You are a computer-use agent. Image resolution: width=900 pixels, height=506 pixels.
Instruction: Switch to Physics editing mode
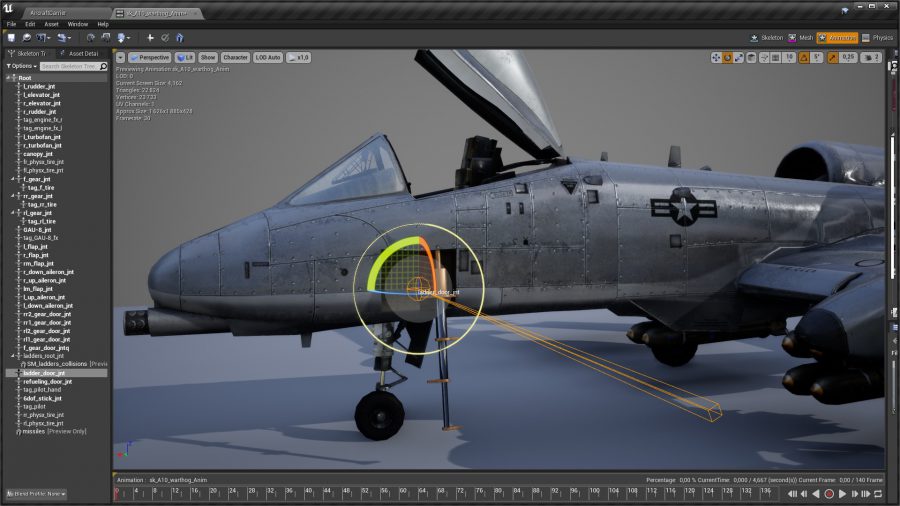coord(877,38)
